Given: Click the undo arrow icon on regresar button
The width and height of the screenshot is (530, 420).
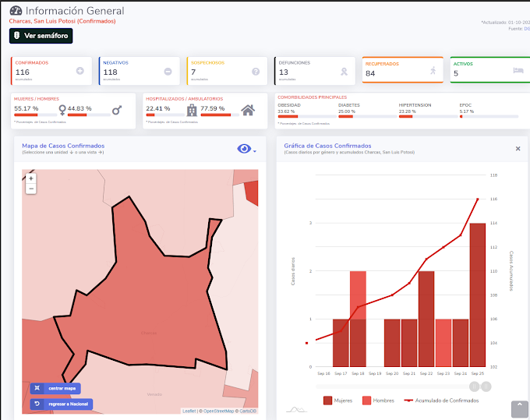Looking at the screenshot, I should click(37, 404).
